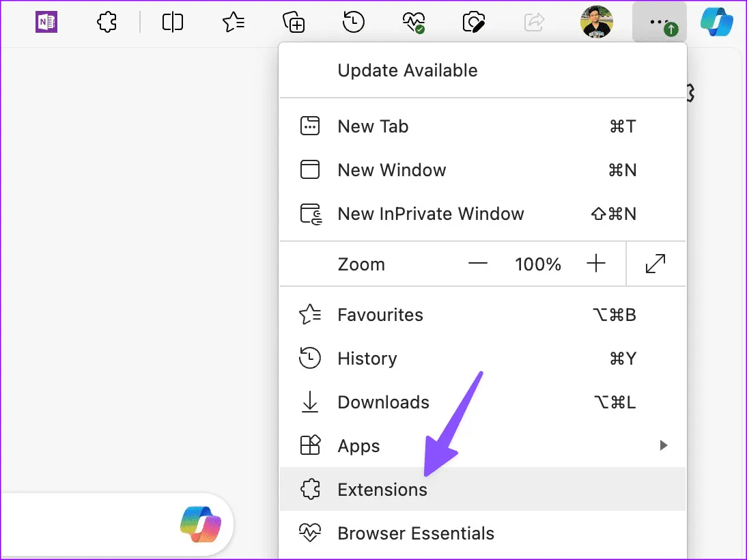Open Browser Essentials heartbeat toolbar icon
The height and width of the screenshot is (560, 747).
pos(413,23)
